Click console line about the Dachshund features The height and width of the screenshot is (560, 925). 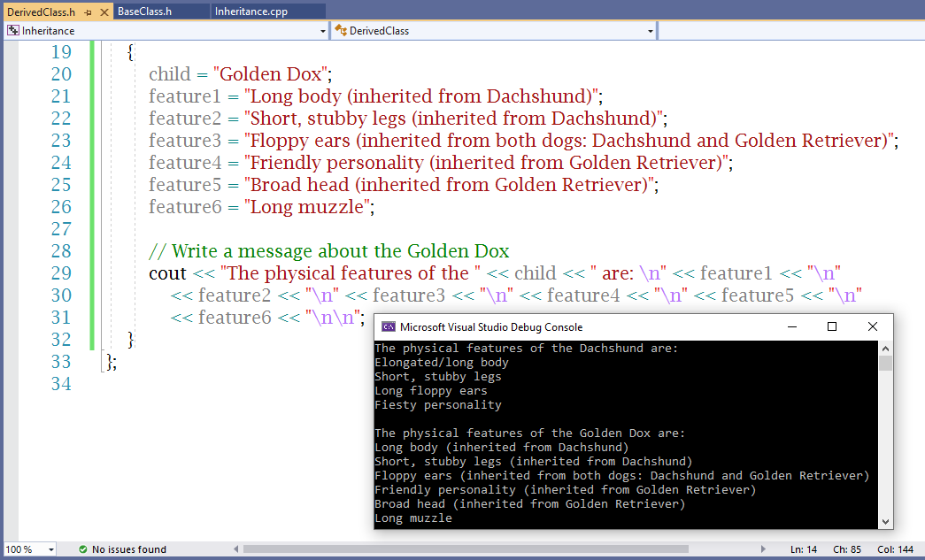pyautogui.click(x=526, y=349)
